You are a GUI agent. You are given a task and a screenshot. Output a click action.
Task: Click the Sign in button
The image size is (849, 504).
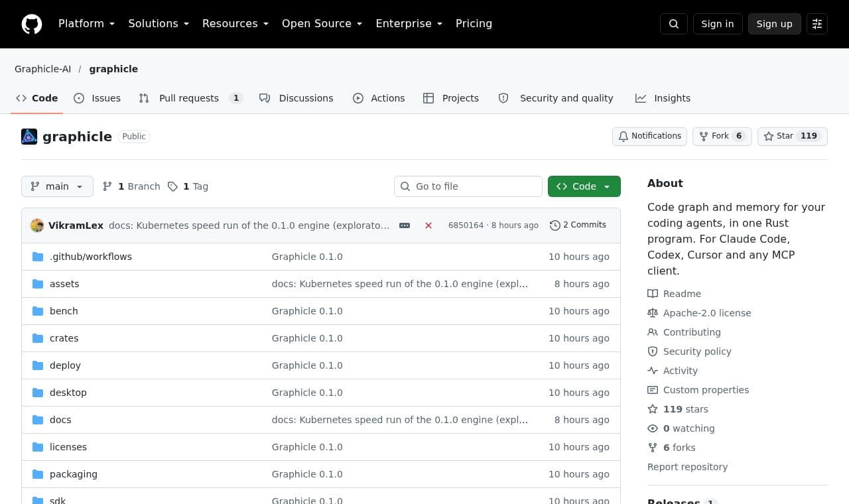(x=718, y=24)
